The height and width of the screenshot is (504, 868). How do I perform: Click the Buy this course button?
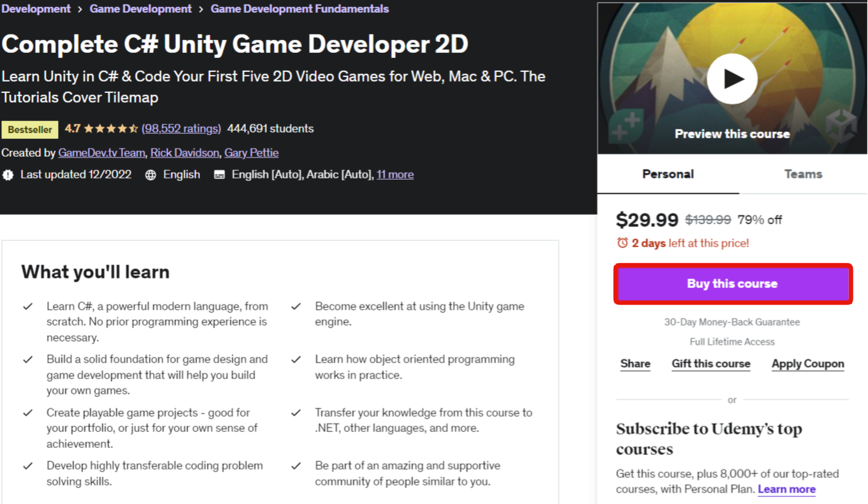coord(732,284)
